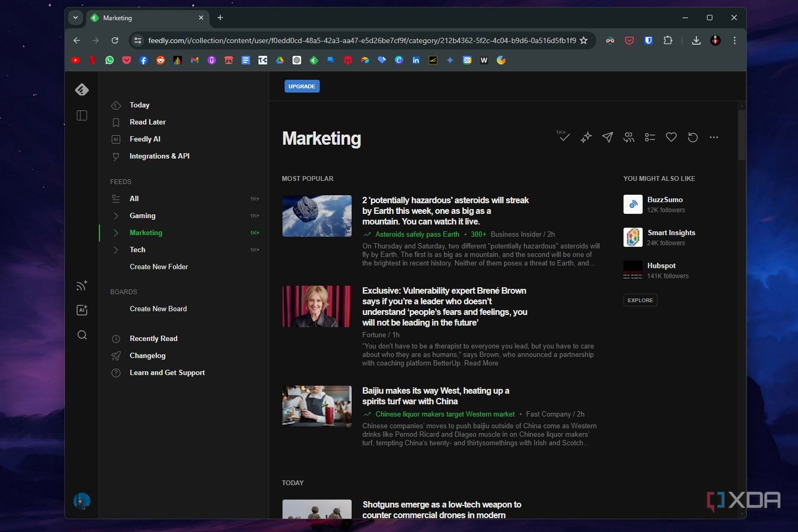Refresh the Marketing feed with the circular arrow
This screenshot has width=798, height=532.
(693, 137)
